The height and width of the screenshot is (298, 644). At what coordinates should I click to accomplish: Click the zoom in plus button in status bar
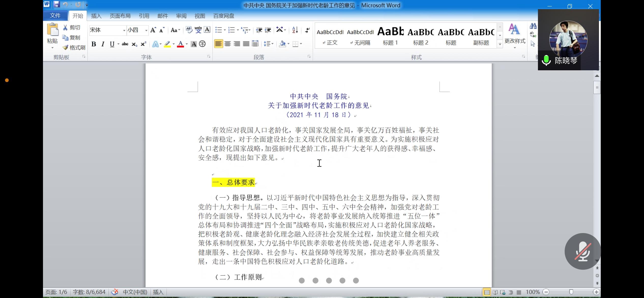coord(596,292)
